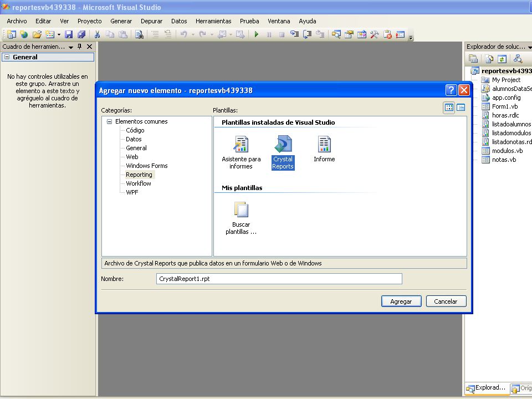Click the Toolbox hammer and wrench icon

point(375,34)
